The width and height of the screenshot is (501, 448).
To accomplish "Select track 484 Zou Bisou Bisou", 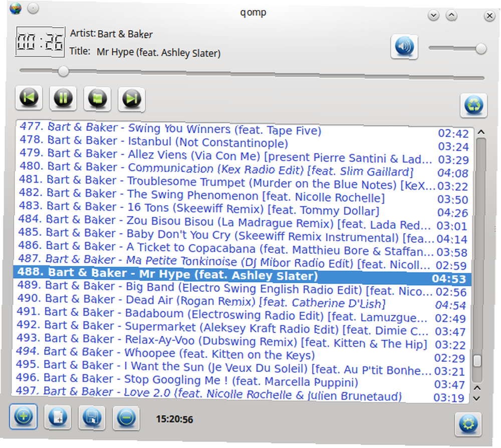I will (242, 222).
